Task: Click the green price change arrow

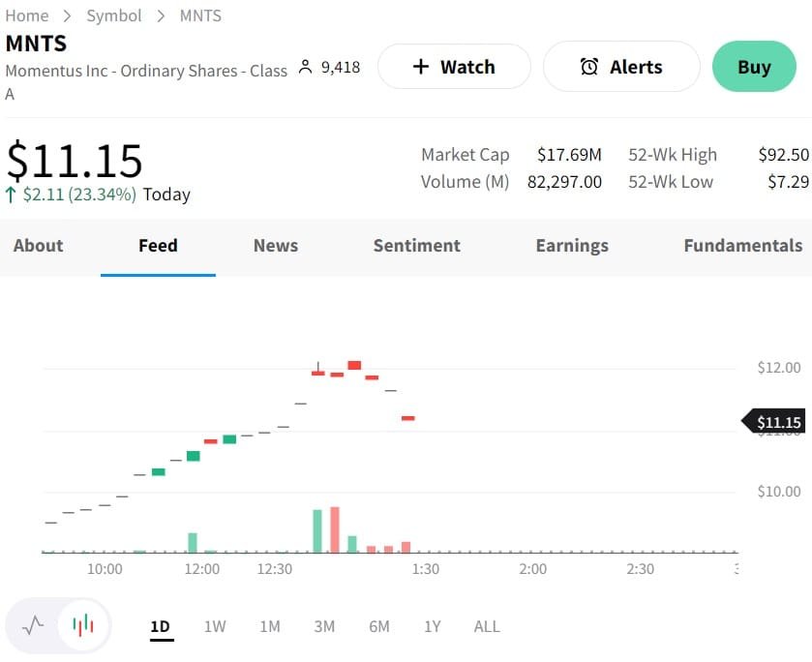Action: pyautogui.click(x=11, y=195)
